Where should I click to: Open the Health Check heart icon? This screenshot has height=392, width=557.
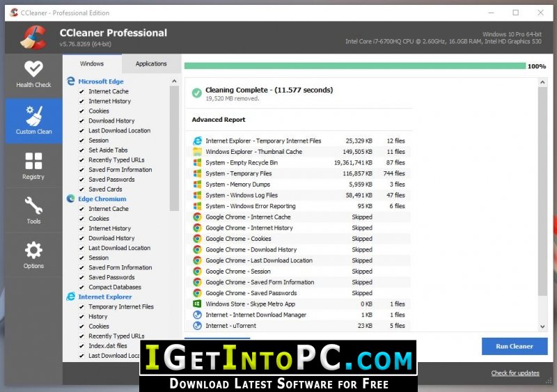coord(33,69)
